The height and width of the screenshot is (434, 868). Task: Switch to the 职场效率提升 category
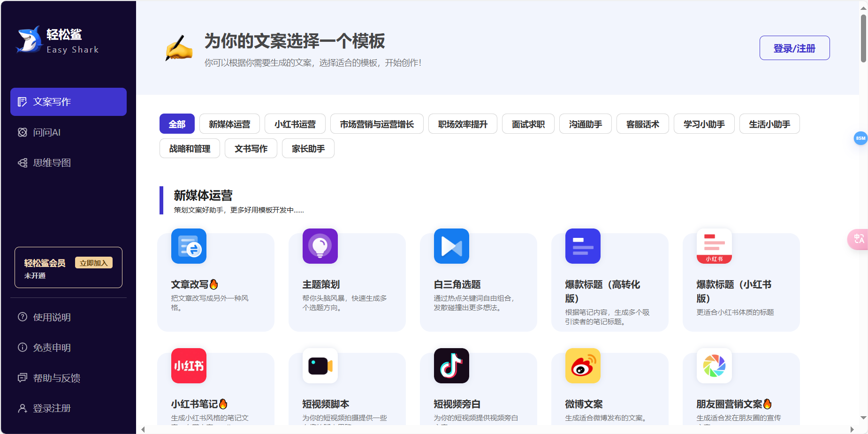pyautogui.click(x=463, y=123)
